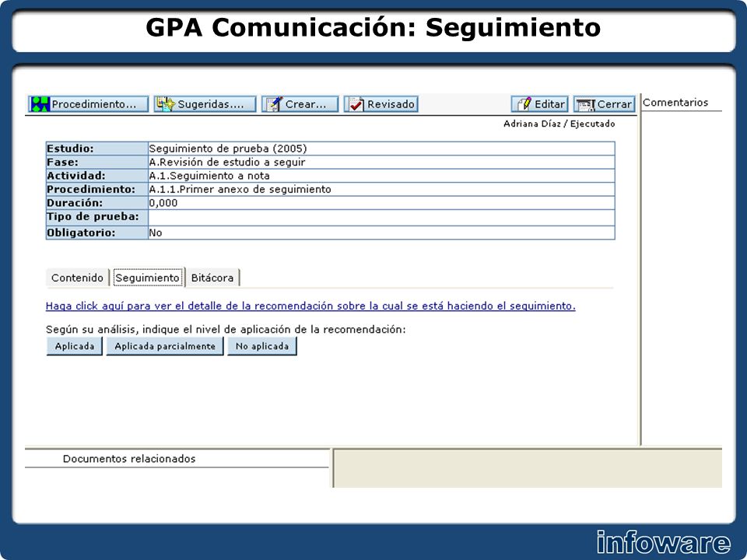Select the Seguimiento tab
The width and height of the screenshot is (747, 560).
coord(148,278)
